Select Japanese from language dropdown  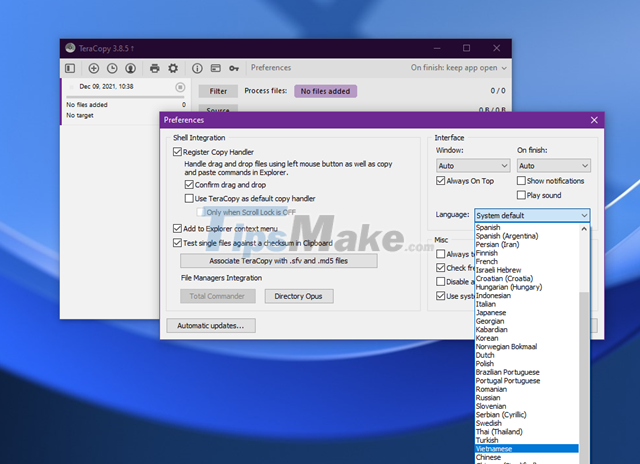click(527, 313)
